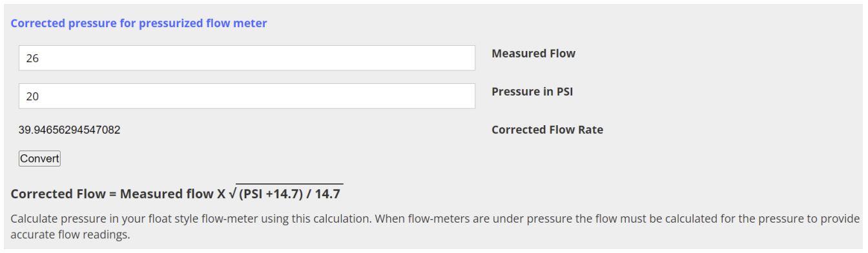Click the word "pressurized" in the heading

pyautogui.click(x=174, y=23)
